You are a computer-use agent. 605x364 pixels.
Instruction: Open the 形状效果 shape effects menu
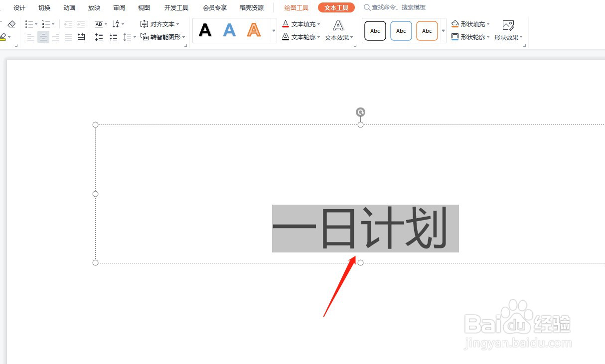[508, 30]
